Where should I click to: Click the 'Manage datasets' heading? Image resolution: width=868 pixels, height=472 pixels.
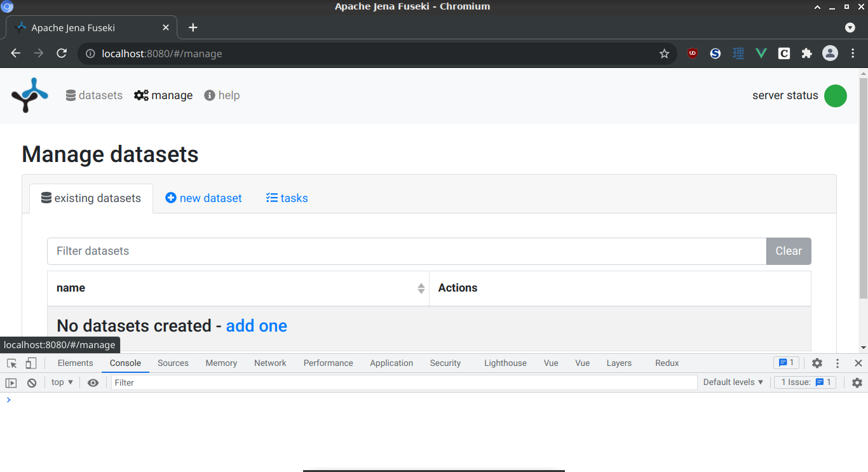click(x=110, y=154)
